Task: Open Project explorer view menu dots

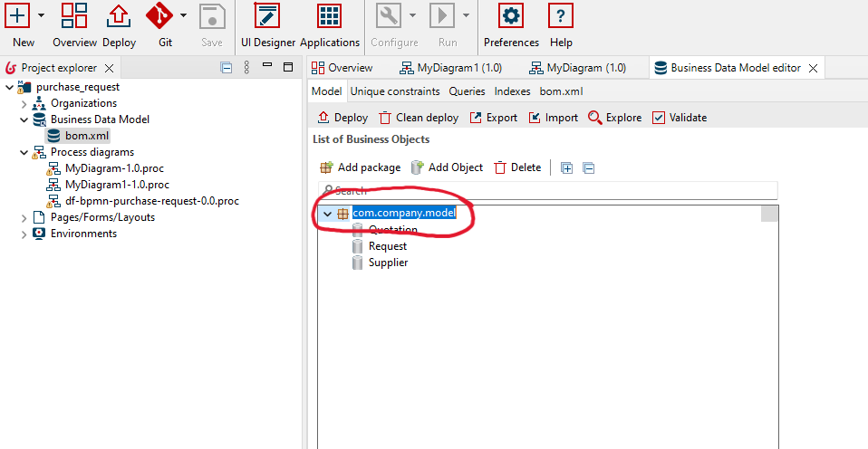Action: [246, 68]
